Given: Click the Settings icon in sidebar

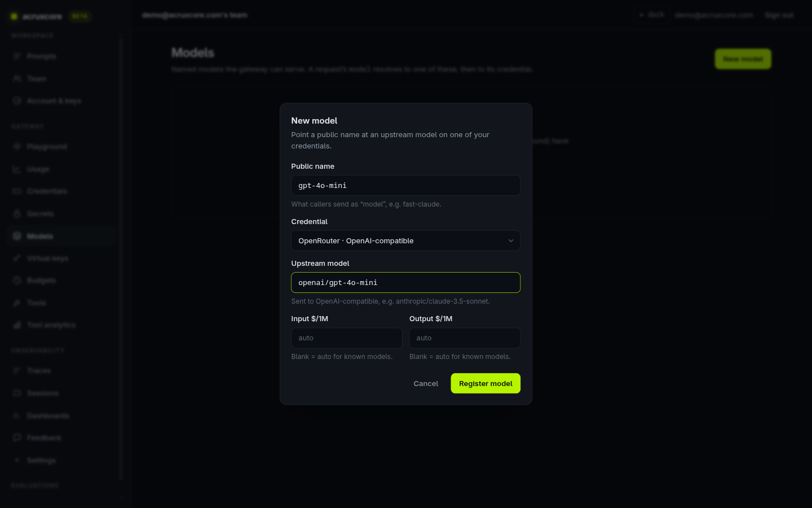Looking at the screenshot, I should [17, 460].
